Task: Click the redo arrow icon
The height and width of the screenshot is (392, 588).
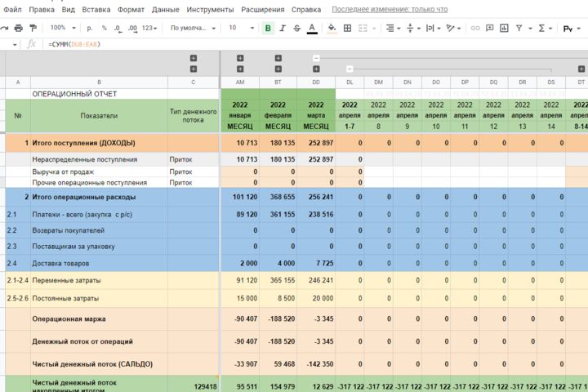Action: 4,28
